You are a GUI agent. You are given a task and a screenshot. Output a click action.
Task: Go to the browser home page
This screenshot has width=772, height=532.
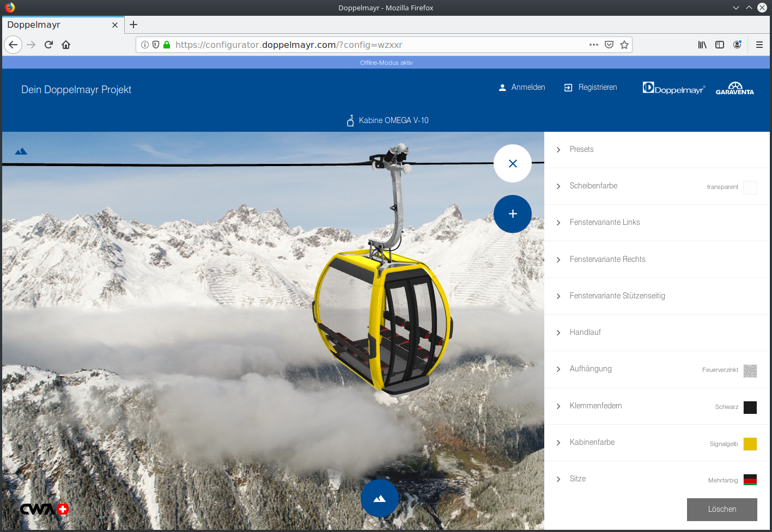pyautogui.click(x=66, y=45)
